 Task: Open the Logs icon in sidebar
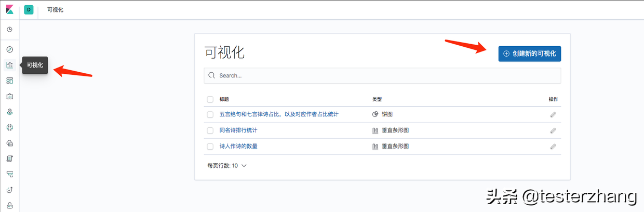click(9, 158)
